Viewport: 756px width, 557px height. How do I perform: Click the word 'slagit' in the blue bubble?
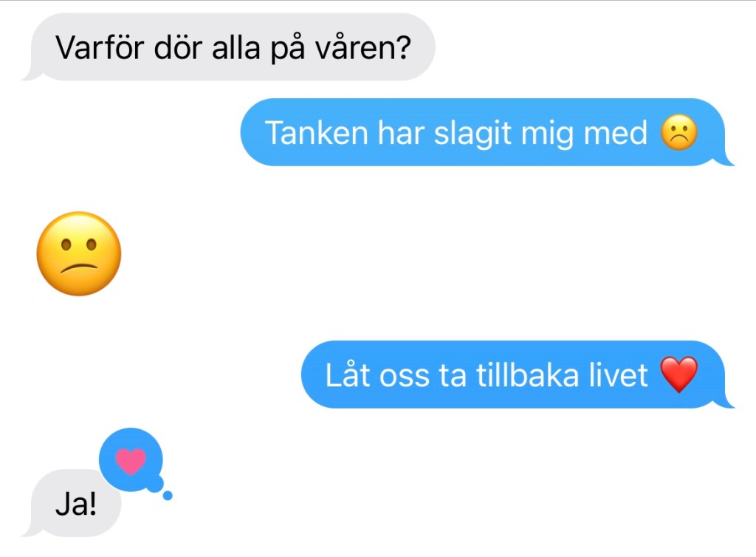[472, 134]
